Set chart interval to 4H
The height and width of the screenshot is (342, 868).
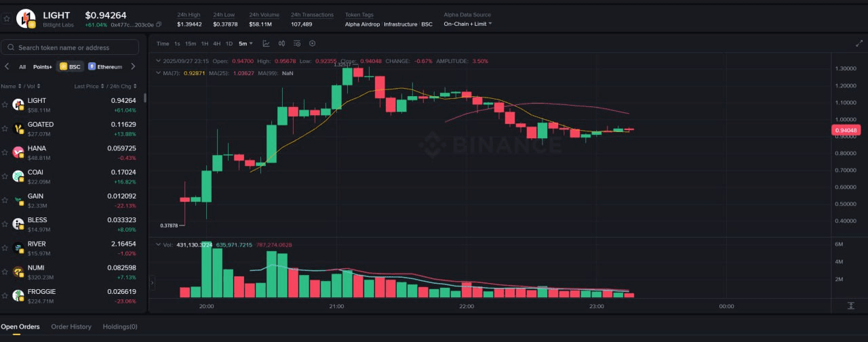216,43
